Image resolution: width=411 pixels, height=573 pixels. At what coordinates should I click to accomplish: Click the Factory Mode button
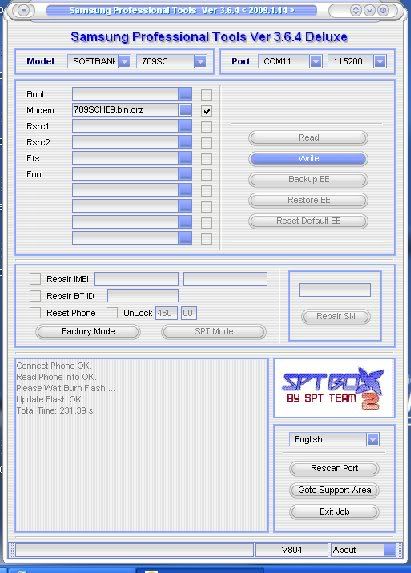pyautogui.click(x=88, y=331)
